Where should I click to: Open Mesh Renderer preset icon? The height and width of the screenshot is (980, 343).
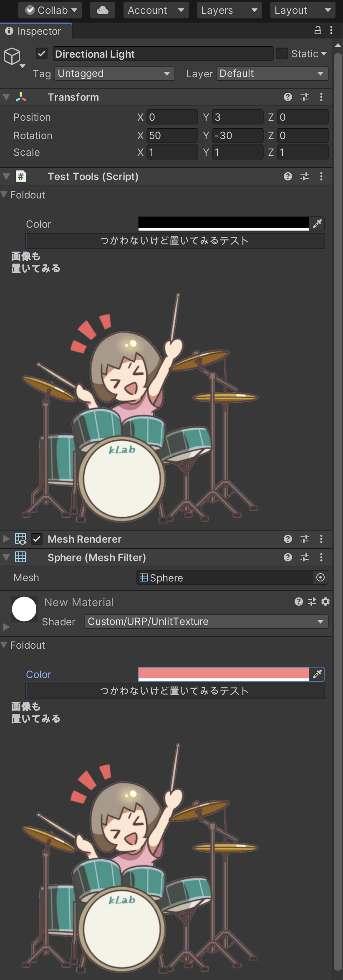pos(305,539)
